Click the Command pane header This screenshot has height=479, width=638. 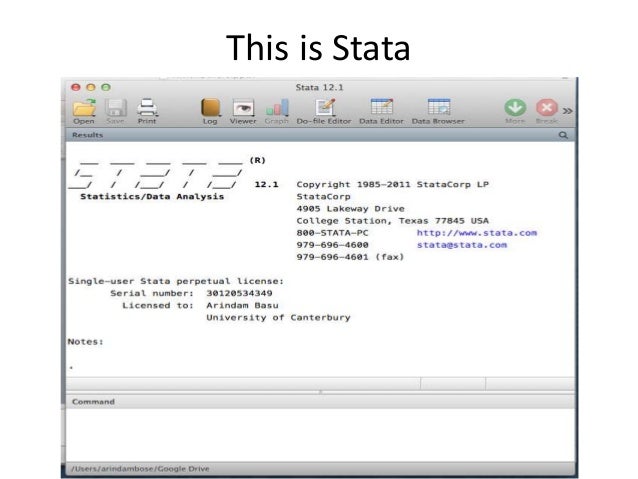[x=320, y=402]
